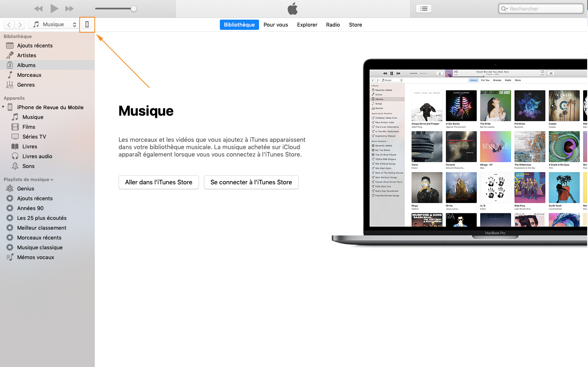
Task: Click the Morceaux récents gear icon
Action: click(10, 237)
